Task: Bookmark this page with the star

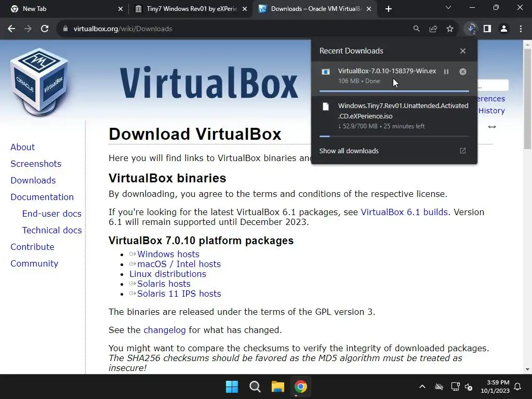Action: pyautogui.click(x=450, y=29)
